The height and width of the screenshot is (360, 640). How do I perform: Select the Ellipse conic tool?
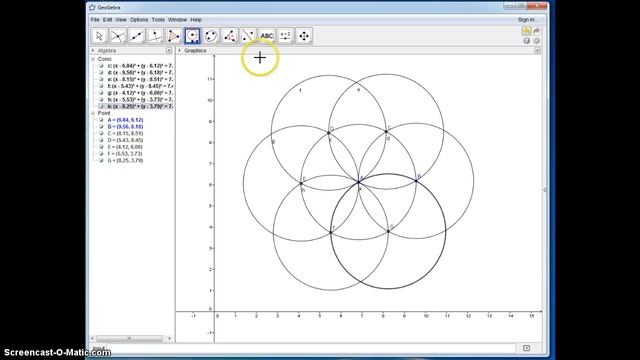click(211, 36)
